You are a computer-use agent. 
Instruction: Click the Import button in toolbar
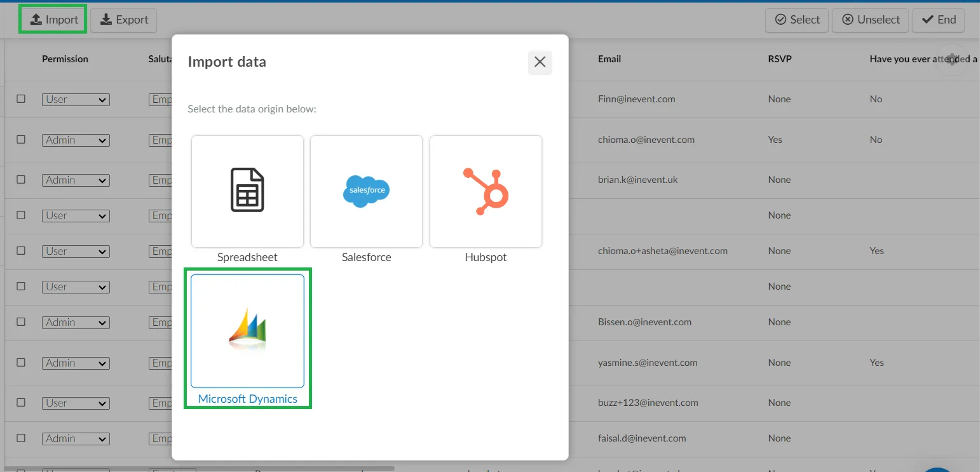55,20
